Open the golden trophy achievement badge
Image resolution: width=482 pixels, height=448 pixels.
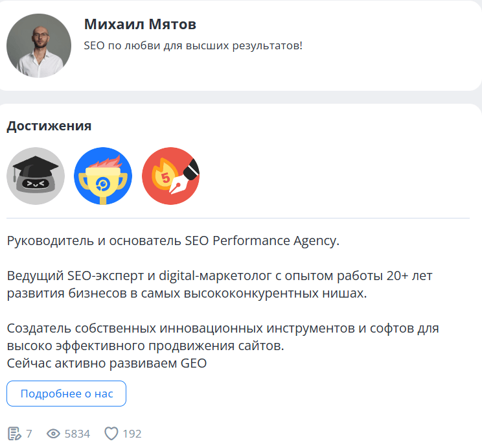103,176
